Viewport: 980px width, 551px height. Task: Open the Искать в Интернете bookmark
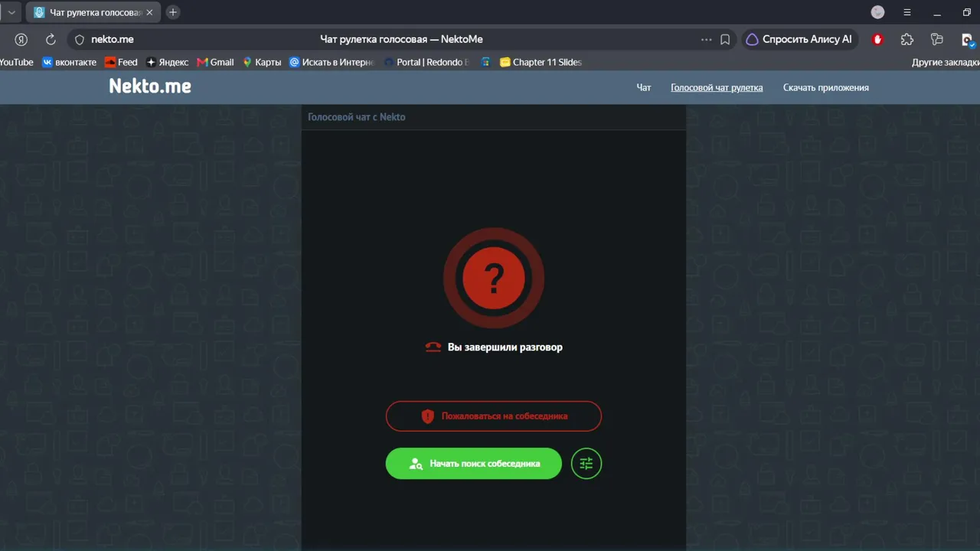(332, 62)
